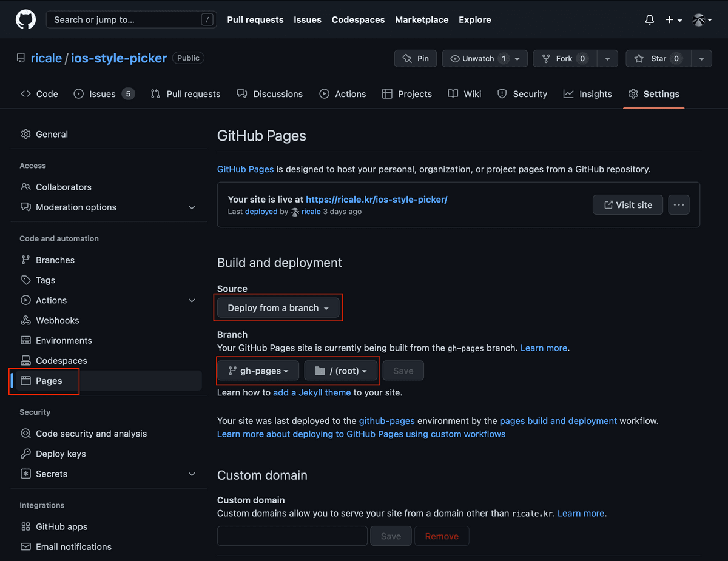Go to Codespaces in top navigation
The image size is (728, 561).
pyautogui.click(x=358, y=20)
